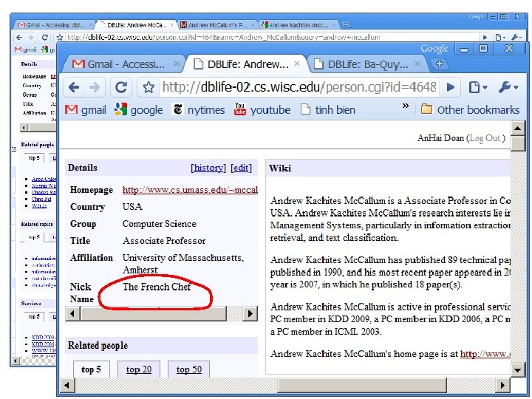Open the KDD 2009 link in background window
The image size is (532, 399).
43,337
